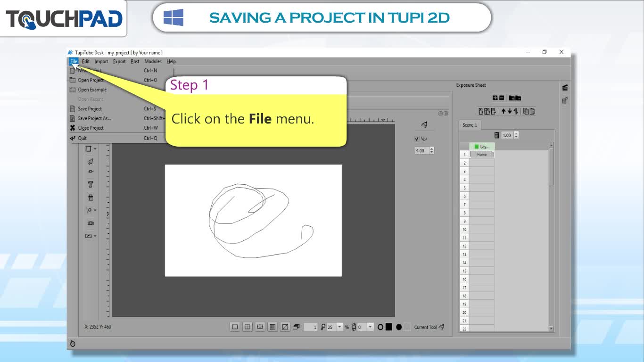Open the Import menu

point(101,61)
